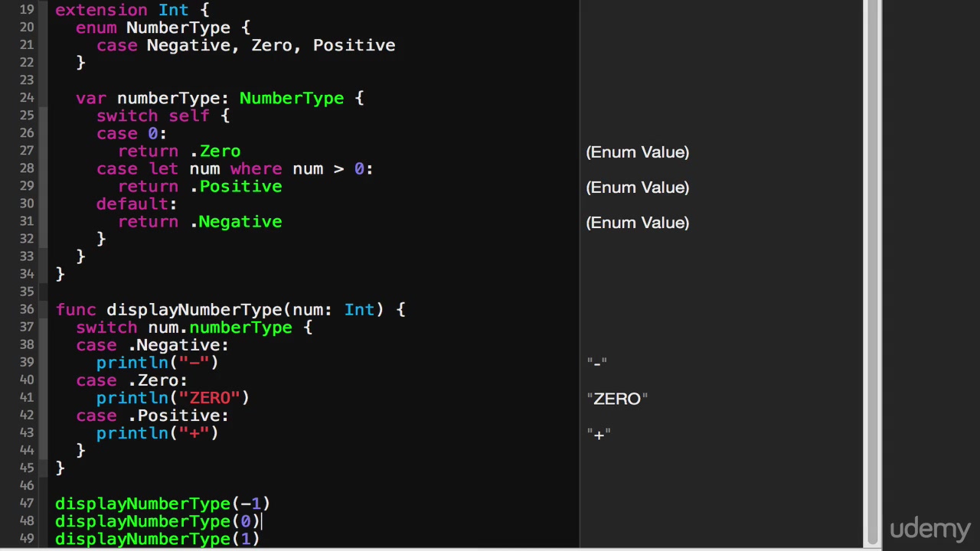Select the (Enum Value) result for return .Negative

[x=638, y=223]
